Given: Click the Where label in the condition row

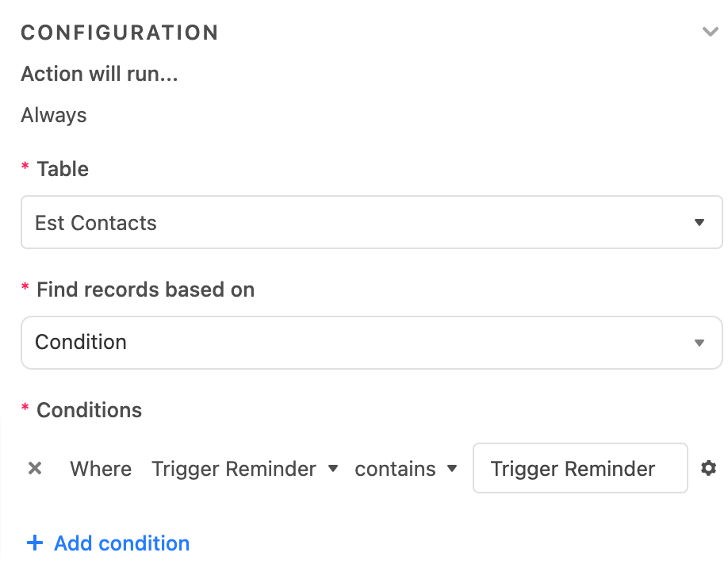Looking at the screenshot, I should [101, 469].
